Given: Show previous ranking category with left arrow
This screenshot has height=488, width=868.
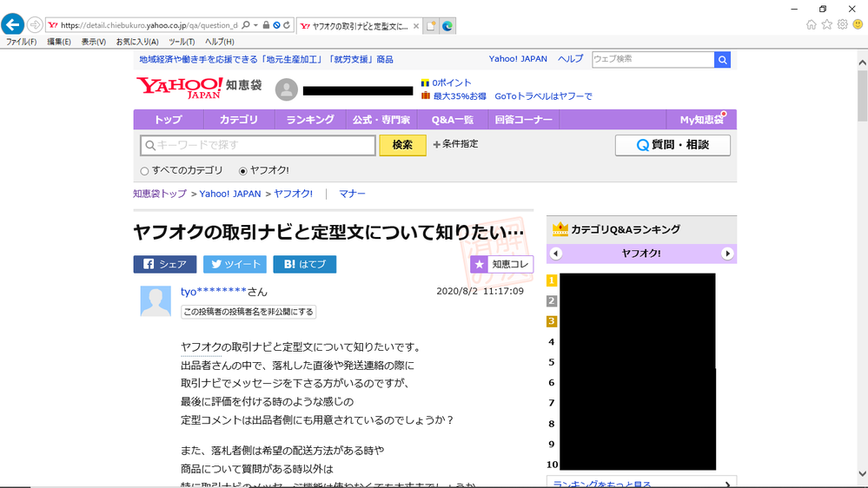Looking at the screenshot, I should coord(556,254).
